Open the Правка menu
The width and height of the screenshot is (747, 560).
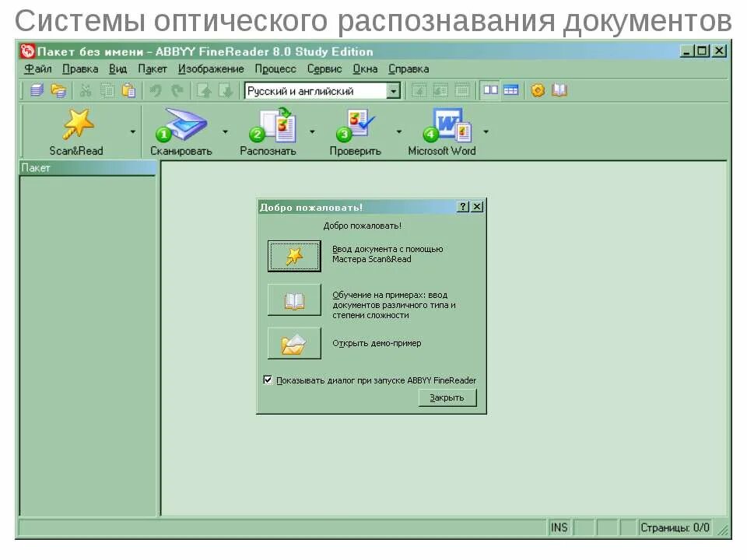point(80,69)
